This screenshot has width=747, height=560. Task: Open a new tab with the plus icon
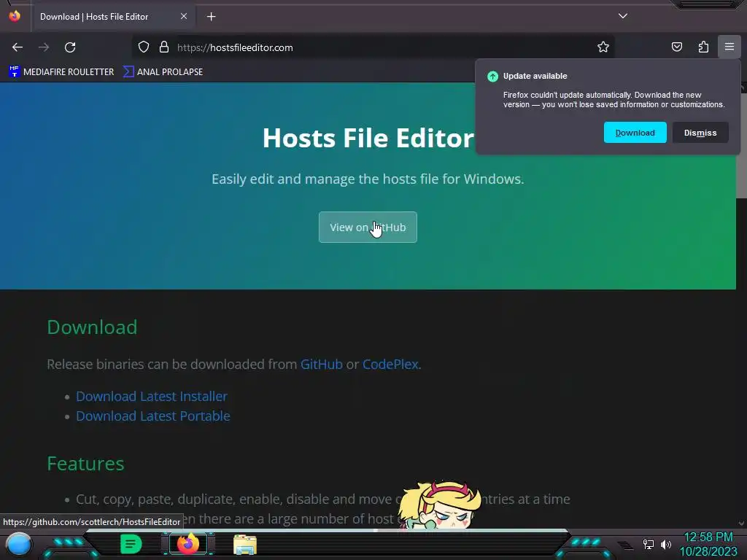pyautogui.click(x=211, y=17)
